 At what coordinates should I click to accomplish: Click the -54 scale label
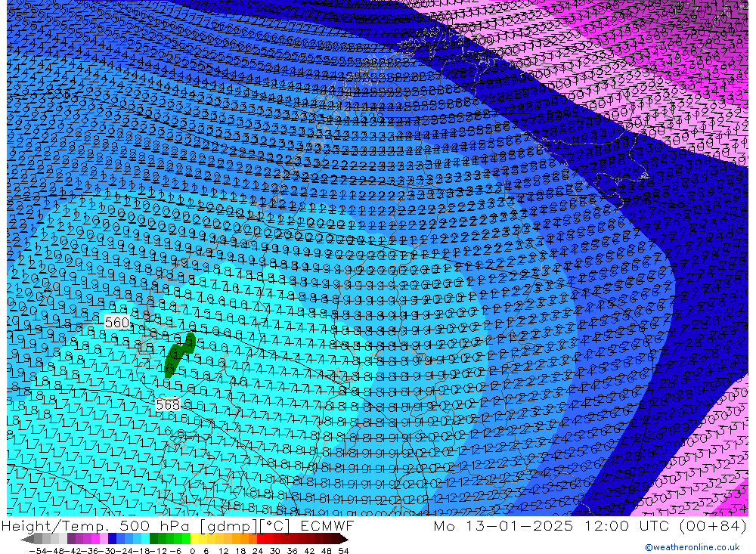[x=38, y=551]
